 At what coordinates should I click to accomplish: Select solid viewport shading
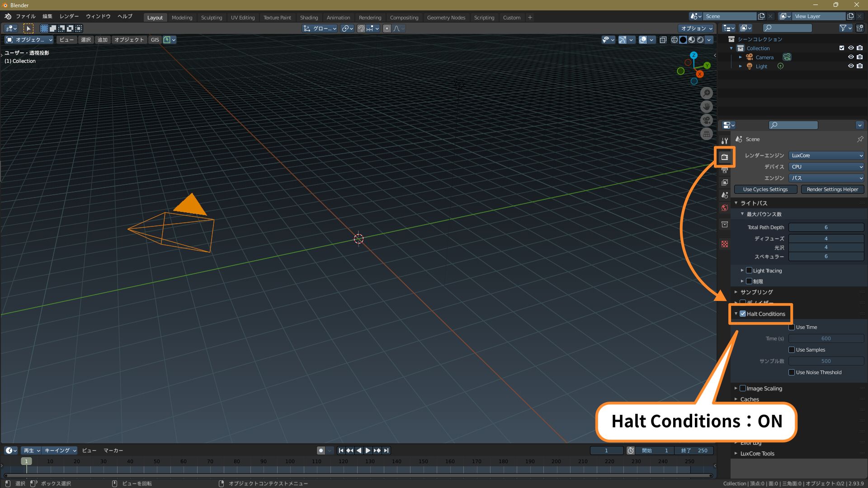tap(683, 40)
